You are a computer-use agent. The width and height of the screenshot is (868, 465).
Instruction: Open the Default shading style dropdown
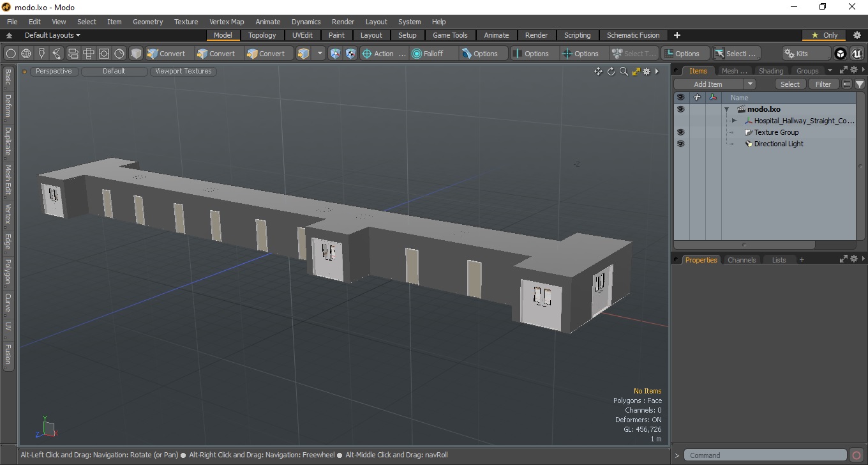click(114, 71)
